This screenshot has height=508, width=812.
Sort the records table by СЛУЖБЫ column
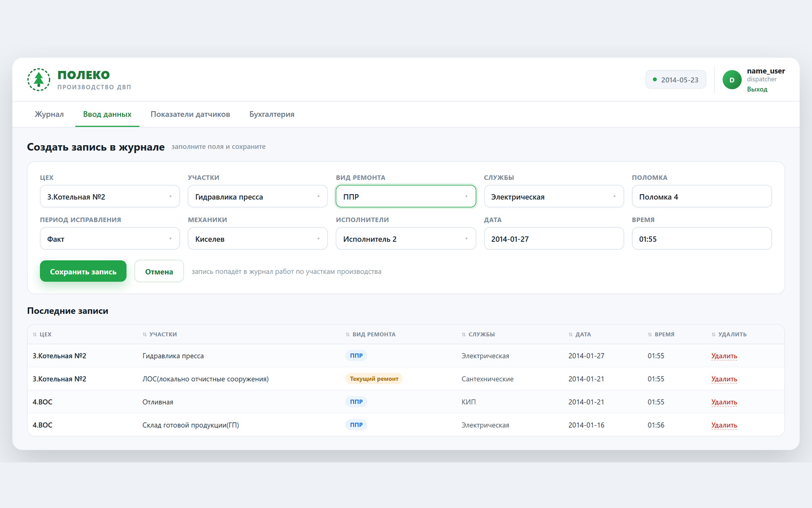click(x=478, y=335)
